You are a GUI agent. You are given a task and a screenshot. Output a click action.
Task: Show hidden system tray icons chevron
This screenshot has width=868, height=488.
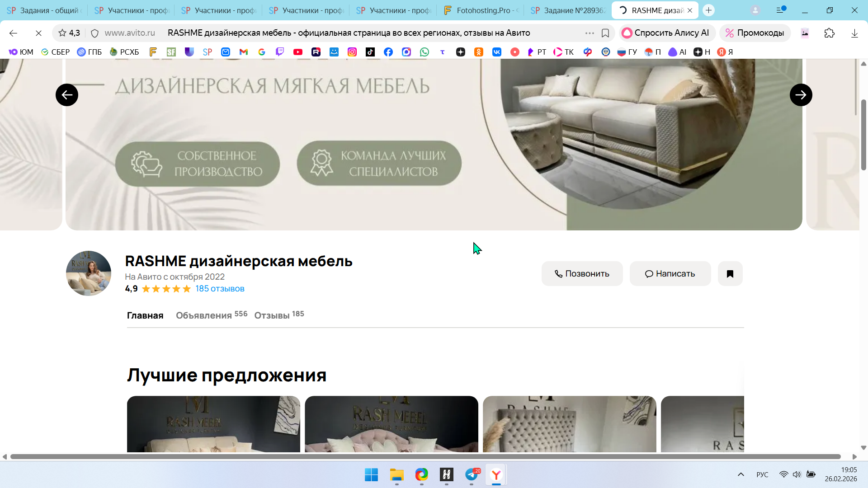[x=741, y=474]
